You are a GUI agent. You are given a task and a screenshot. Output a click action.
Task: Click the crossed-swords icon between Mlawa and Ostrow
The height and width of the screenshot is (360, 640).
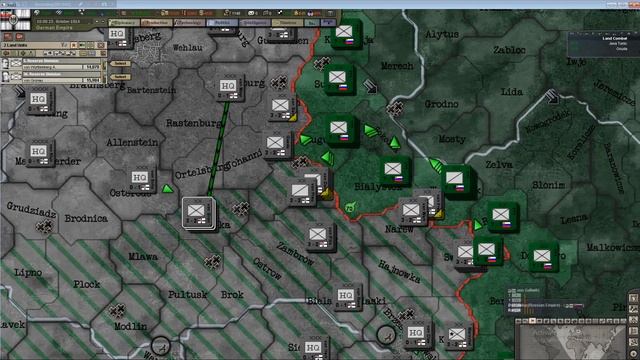coord(213,261)
